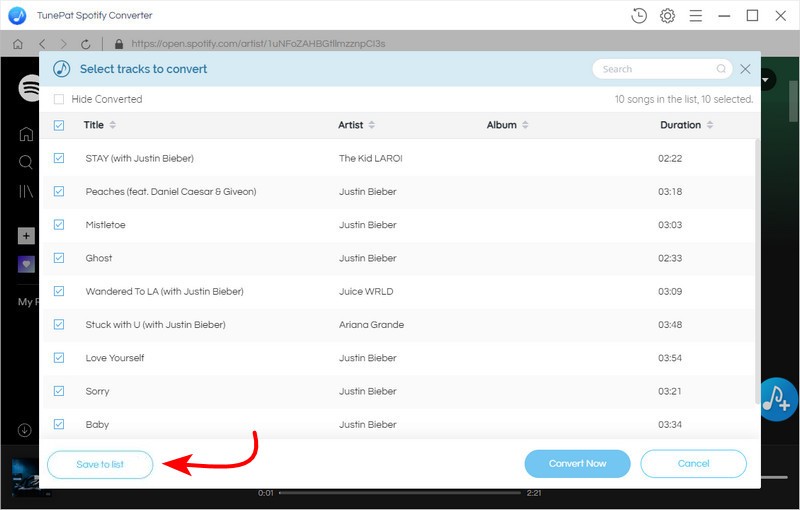Viewport: 800px width, 510px height.
Task: Click the Spotify volume slider
Action: tap(774, 477)
